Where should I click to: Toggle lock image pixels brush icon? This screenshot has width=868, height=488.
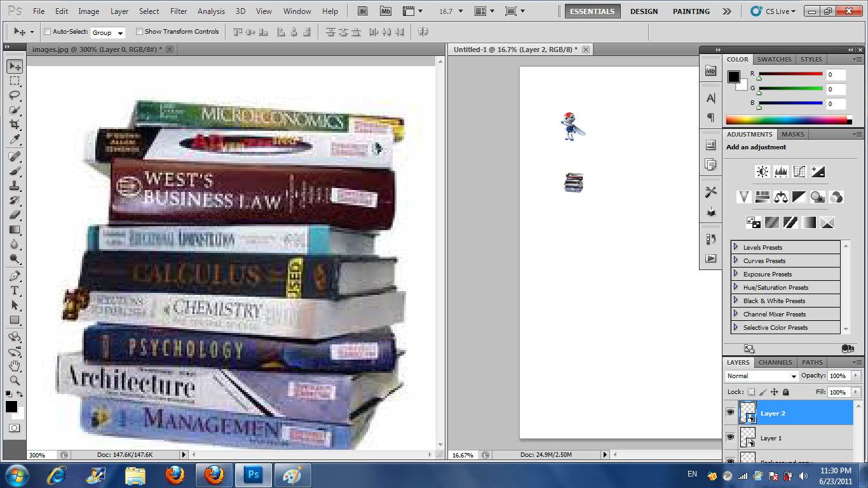[x=763, y=392]
